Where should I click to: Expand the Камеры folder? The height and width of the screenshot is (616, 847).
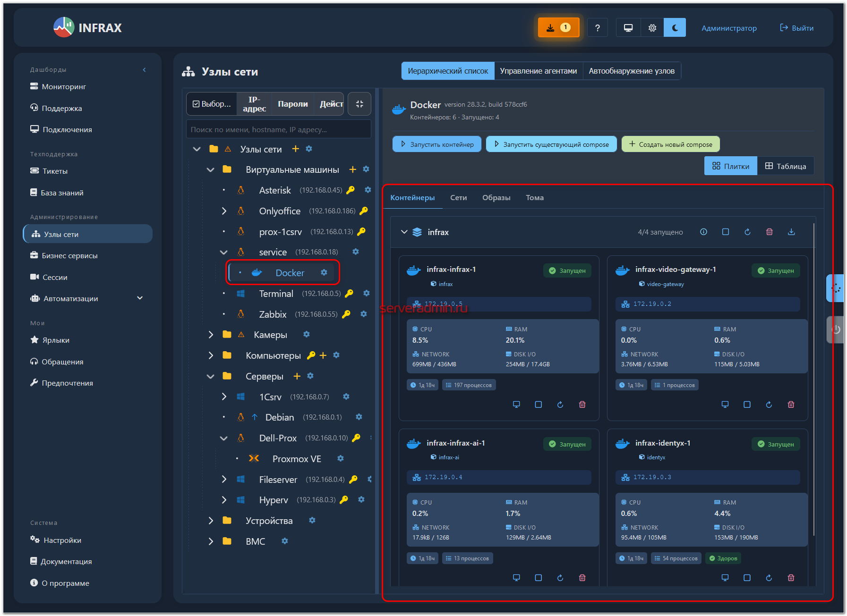tap(211, 335)
